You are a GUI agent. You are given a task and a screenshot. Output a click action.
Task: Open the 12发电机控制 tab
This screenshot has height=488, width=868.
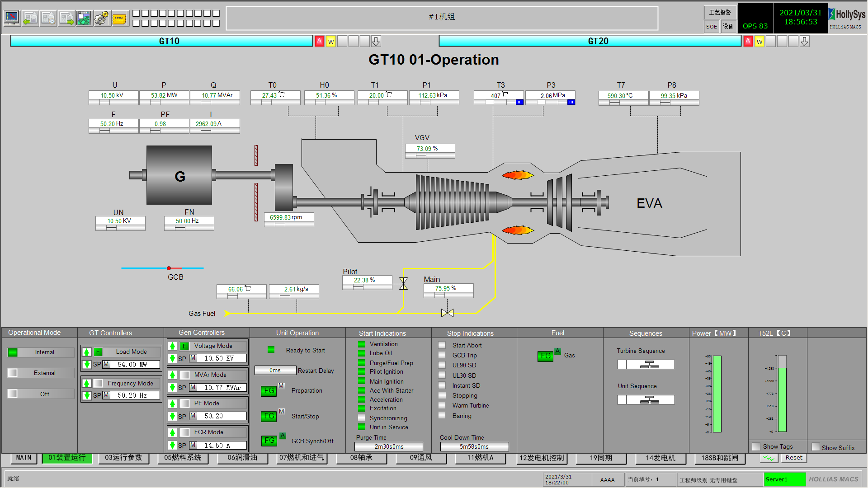542,458
